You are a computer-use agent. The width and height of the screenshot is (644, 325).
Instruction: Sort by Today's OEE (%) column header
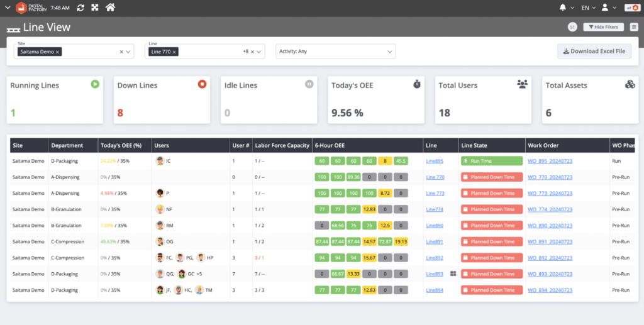pos(121,145)
